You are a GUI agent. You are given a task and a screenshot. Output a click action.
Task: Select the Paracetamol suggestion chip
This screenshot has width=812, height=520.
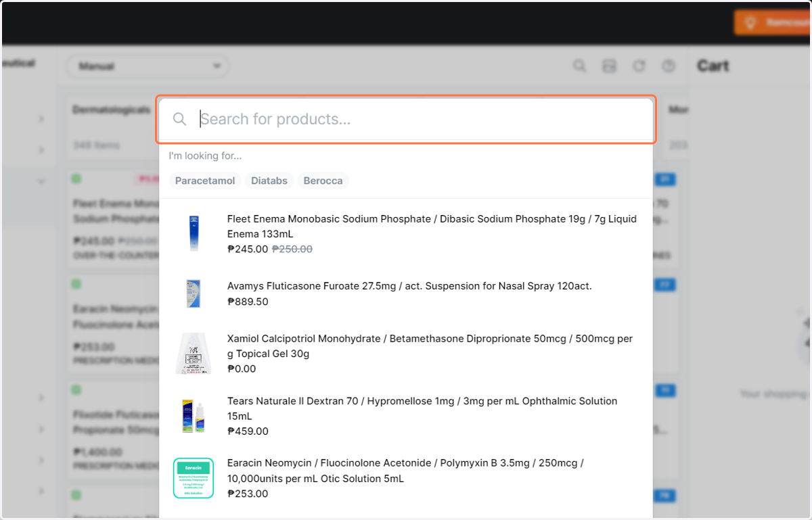(x=205, y=181)
